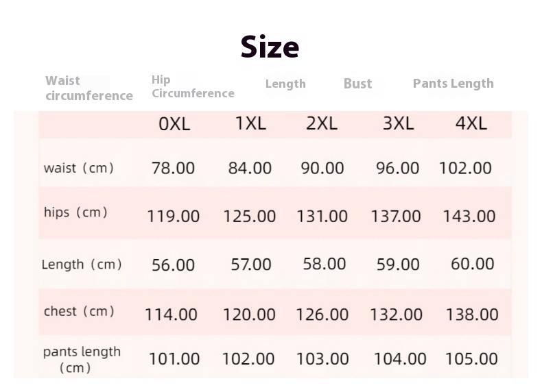The width and height of the screenshot is (542, 392).
Task: Click the 102.00 waist cell for 4XL
Action: coord(465,168)
